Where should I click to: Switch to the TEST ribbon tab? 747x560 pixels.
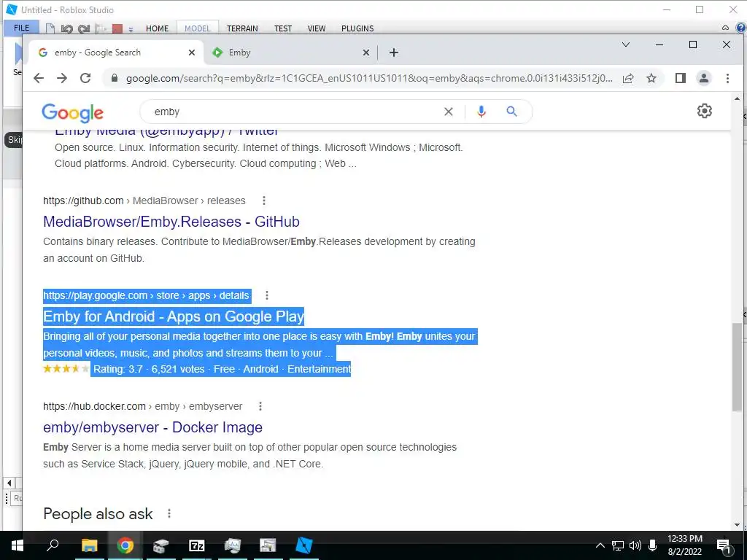(x=283, y=28)
